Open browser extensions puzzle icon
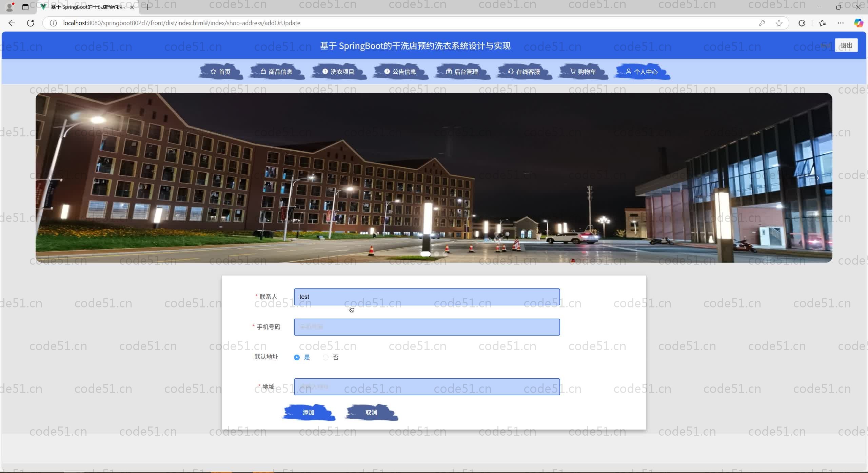Viewport: 868px width, 473px height. [x=802, y=23]
